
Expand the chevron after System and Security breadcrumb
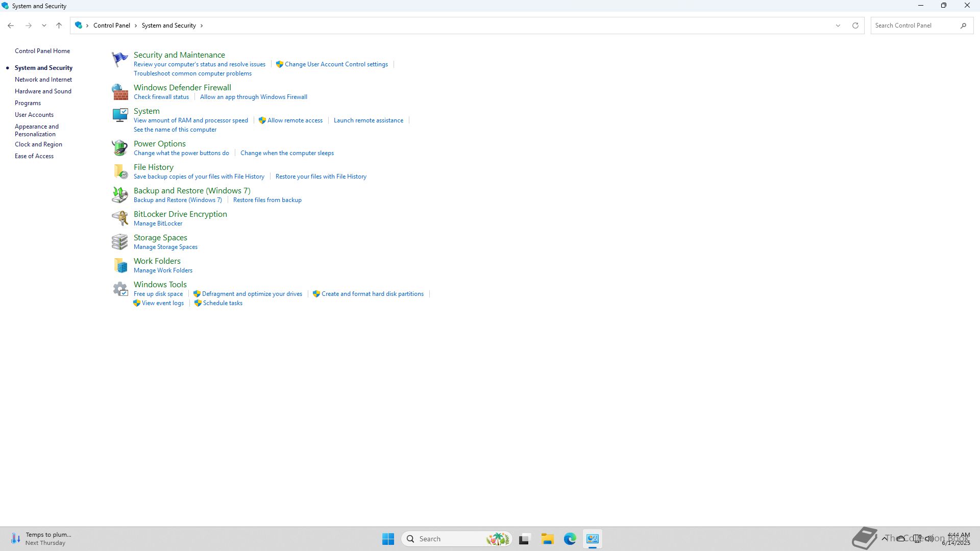coord(202,26)
